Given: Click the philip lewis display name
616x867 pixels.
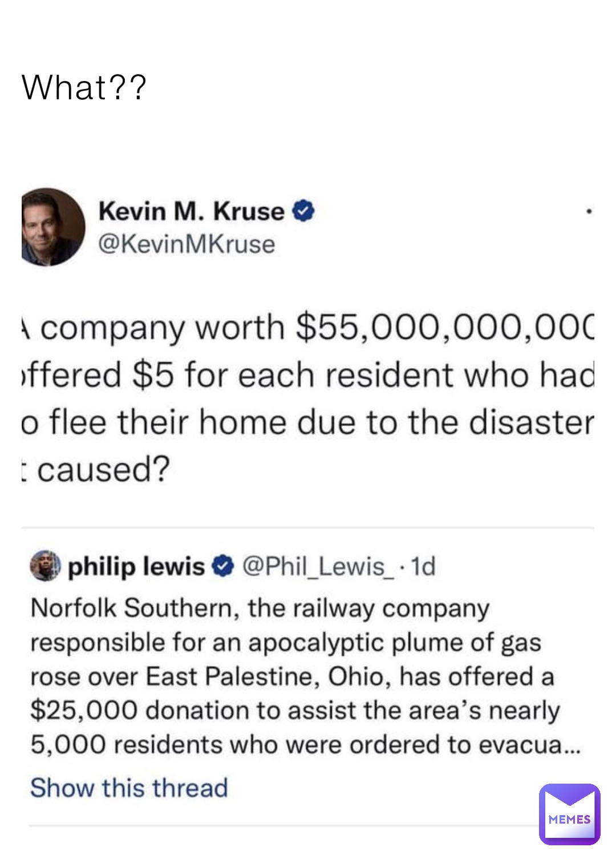Looking at the screenshot, I should click(136, 566).
